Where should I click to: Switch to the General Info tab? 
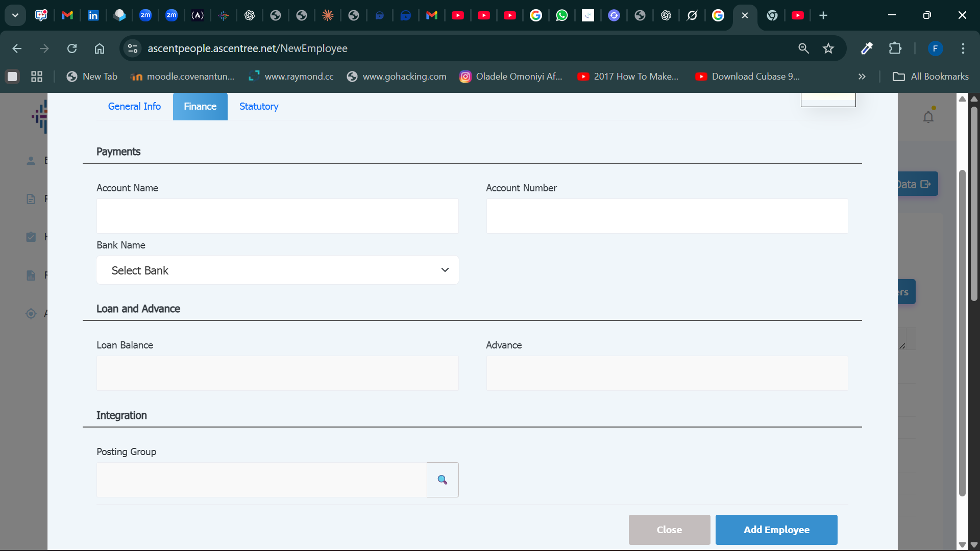pos(134,106)
